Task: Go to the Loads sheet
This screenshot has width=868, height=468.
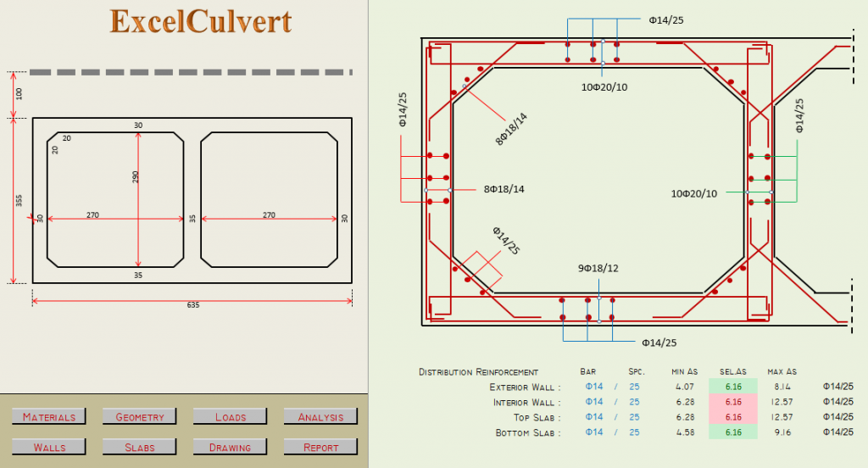Action: (231, 416)
